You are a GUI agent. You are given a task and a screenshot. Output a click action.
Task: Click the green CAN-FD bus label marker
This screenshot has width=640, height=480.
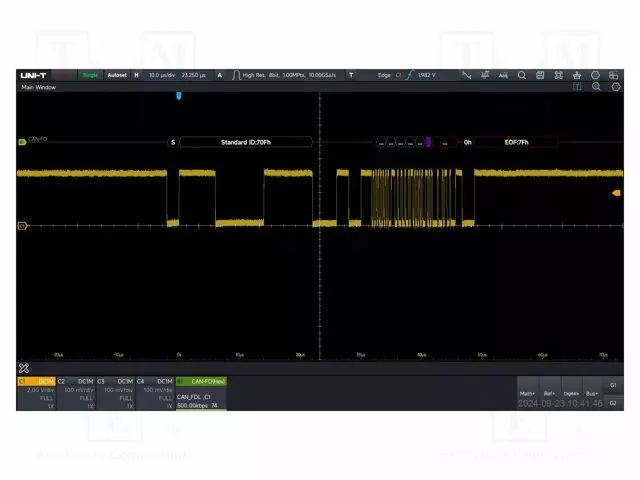pos(22,142)
